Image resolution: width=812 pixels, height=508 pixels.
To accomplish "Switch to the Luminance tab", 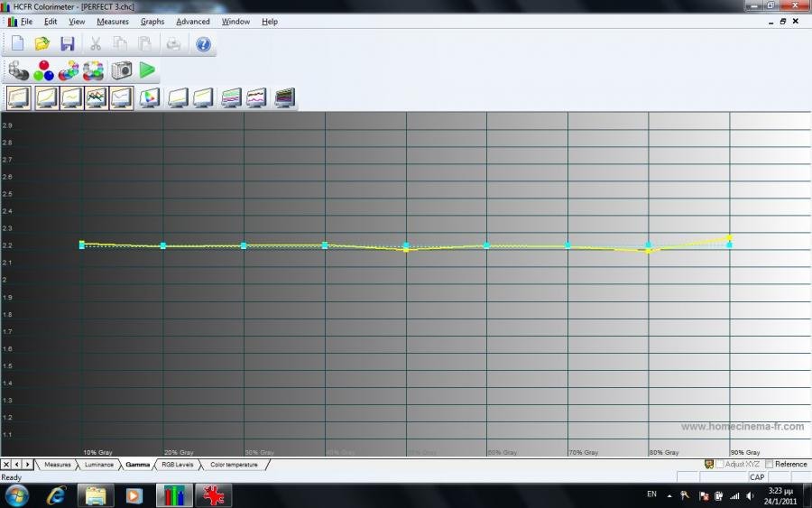I will [x=99, y=465].
